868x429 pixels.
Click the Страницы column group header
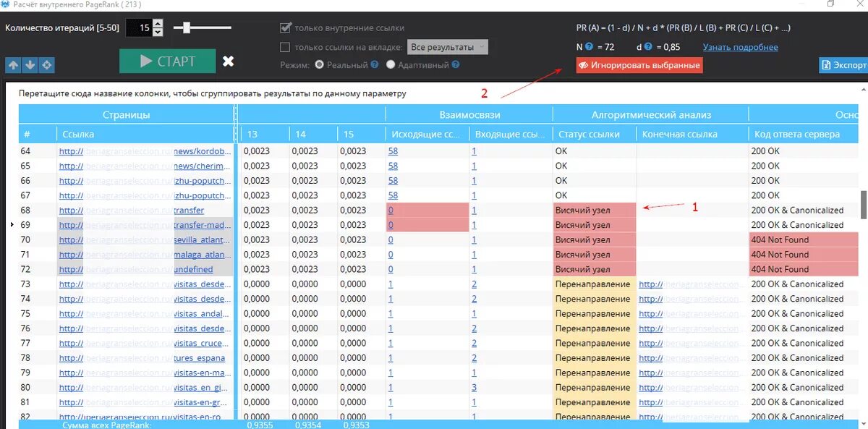point(127,114)
